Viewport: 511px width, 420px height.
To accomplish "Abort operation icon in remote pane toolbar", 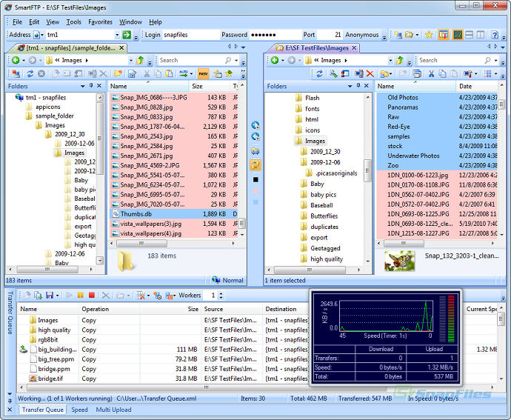I will (41, 73).
